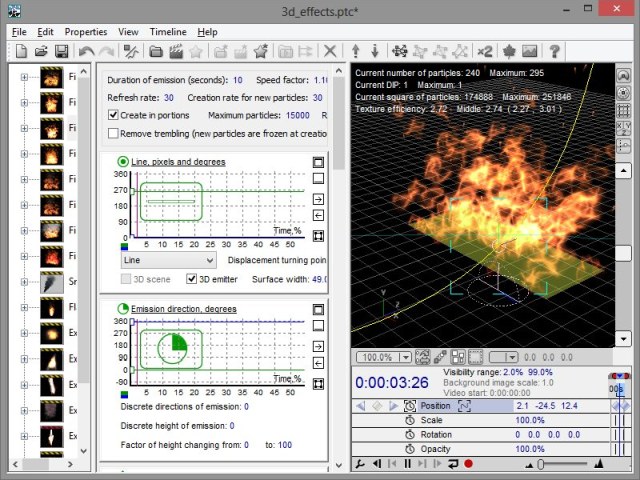640x480 pixels.
Task: Enable Remove trembling checkbox
Action: point(113,133)
